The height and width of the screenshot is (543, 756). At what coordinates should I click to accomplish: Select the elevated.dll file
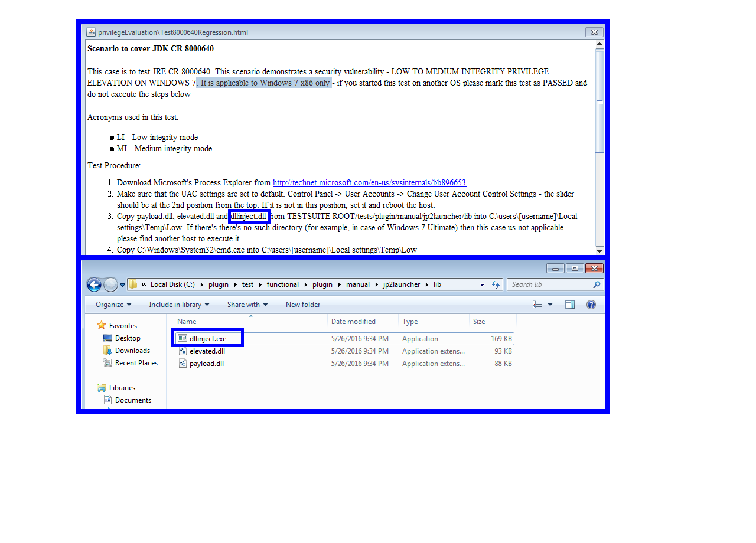[207, 351]
